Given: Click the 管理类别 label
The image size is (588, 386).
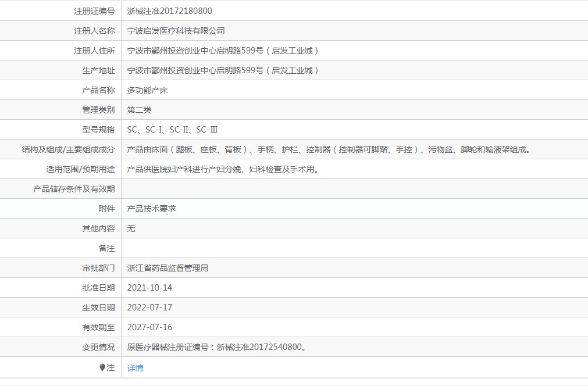Looking at the screenshot, I should click(99, 110).
